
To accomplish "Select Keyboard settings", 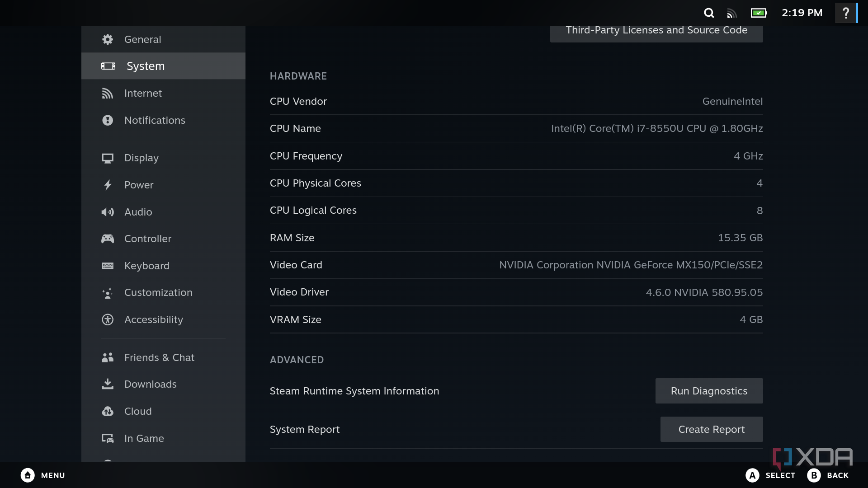I will [x=163, y=266].
